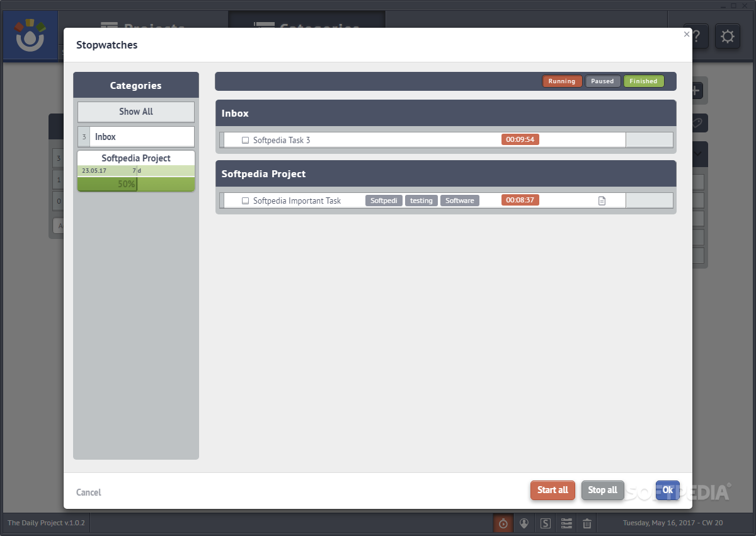
Task: Select the Softpedia Project category card
Action: pyautogui.click(x=136, y=171)
